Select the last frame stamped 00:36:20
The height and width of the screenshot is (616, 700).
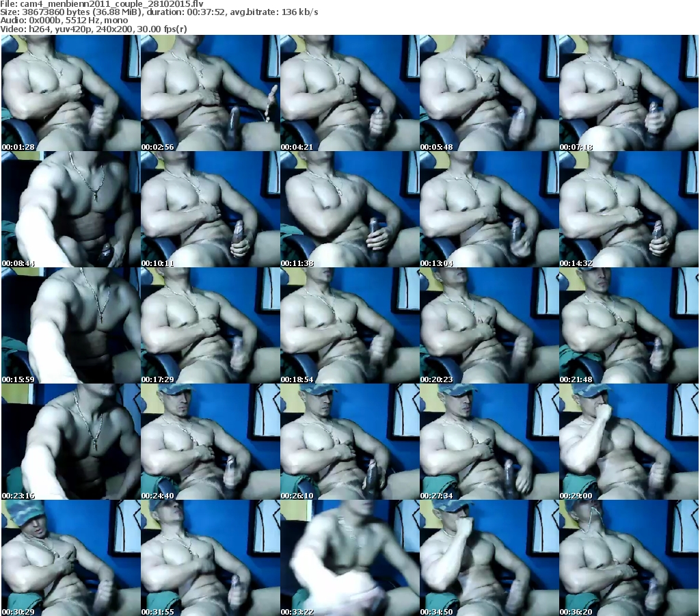pos(629,558)
